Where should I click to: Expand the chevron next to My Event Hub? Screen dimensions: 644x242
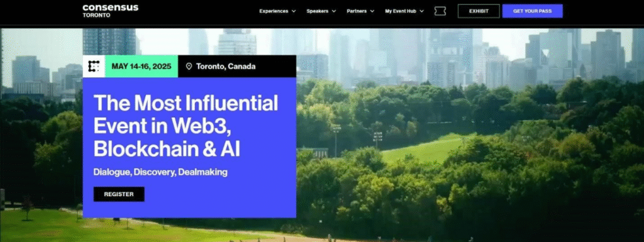(422, 11)
